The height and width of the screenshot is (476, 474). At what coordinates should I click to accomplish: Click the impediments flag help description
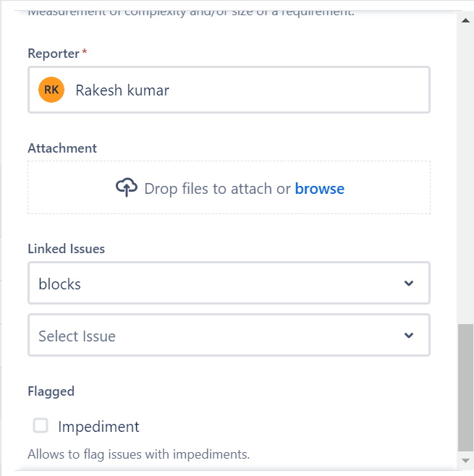click(138, 455)
